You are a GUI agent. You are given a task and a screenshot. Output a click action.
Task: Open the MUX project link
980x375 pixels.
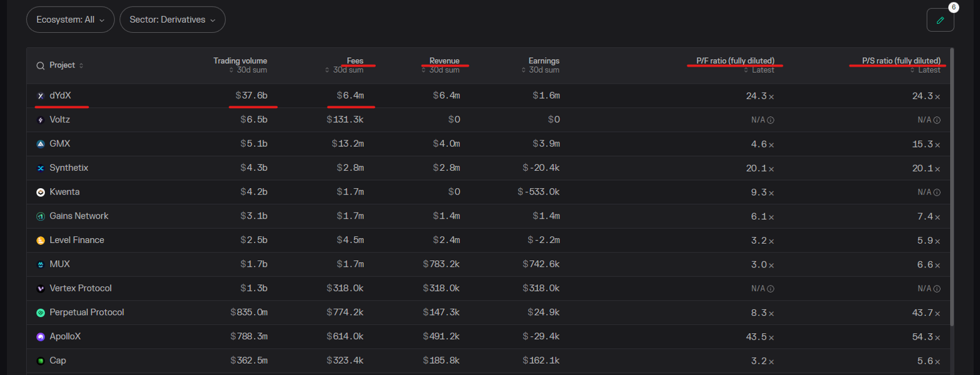point(60,264)
